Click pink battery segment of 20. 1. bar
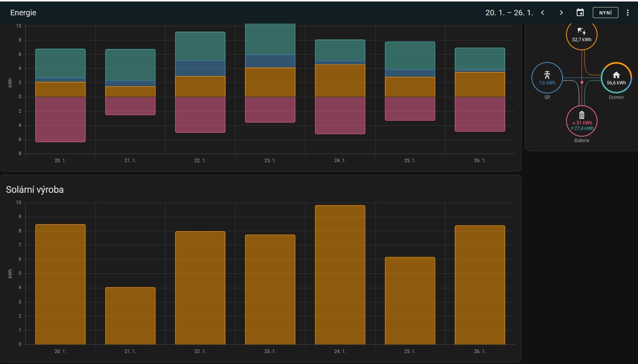Image resolution: width=638 pixels, height=364 pixels. pos(60,119)
